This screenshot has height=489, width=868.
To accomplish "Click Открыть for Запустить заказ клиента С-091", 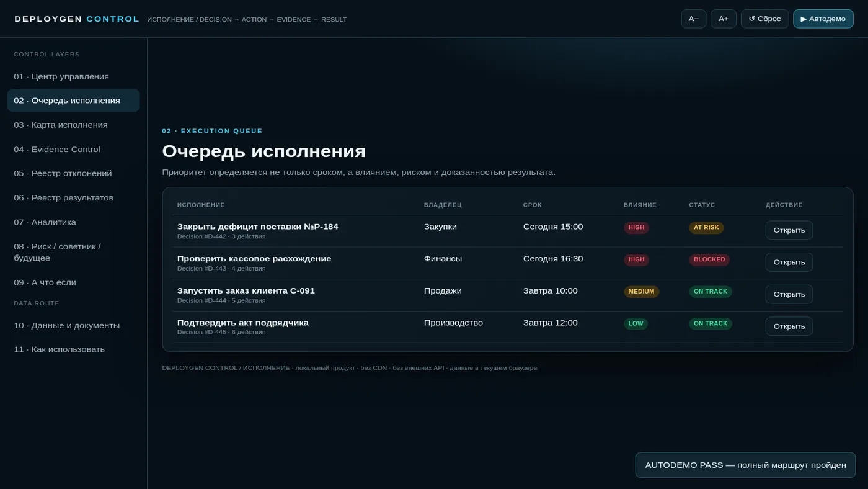I will point(789,294).
